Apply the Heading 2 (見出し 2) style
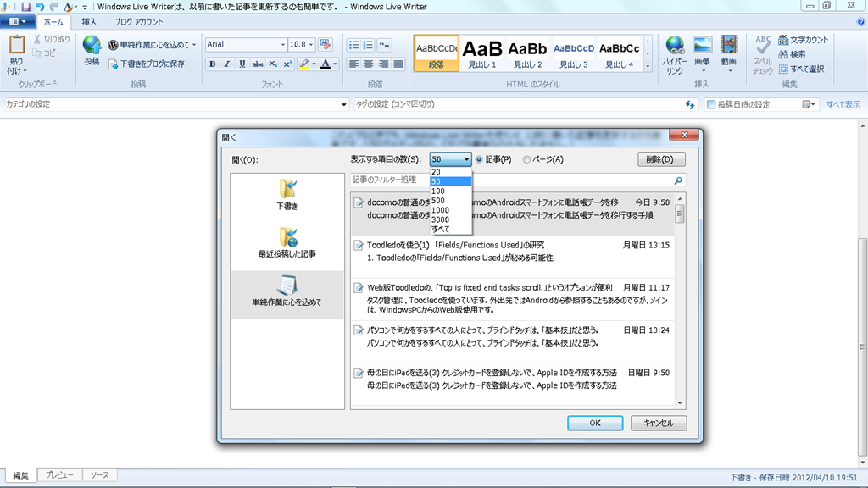This screenshot has height=488, width=868. coord(527,53)
